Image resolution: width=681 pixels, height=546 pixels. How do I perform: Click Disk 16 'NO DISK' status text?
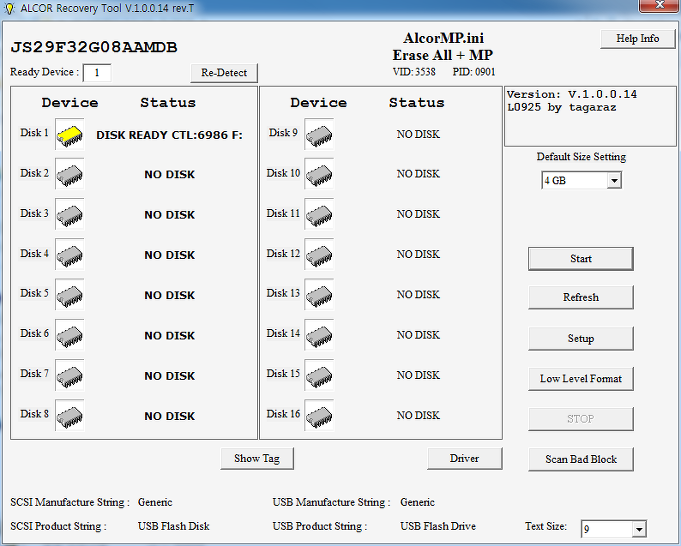(x=418, y=416)
